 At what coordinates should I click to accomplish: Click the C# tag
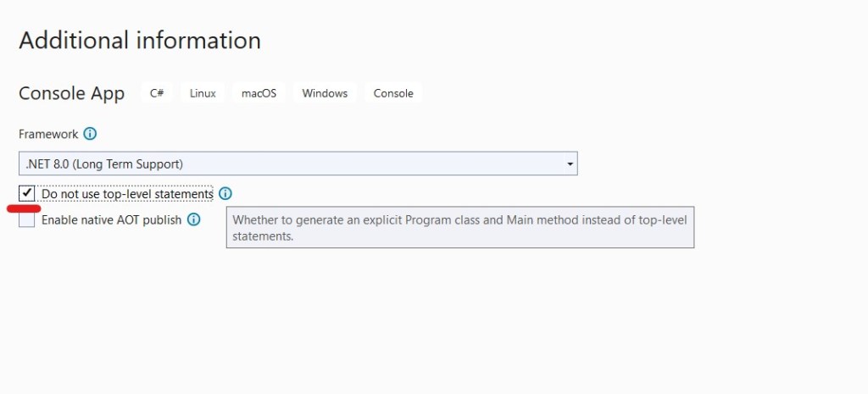point(157,93)
